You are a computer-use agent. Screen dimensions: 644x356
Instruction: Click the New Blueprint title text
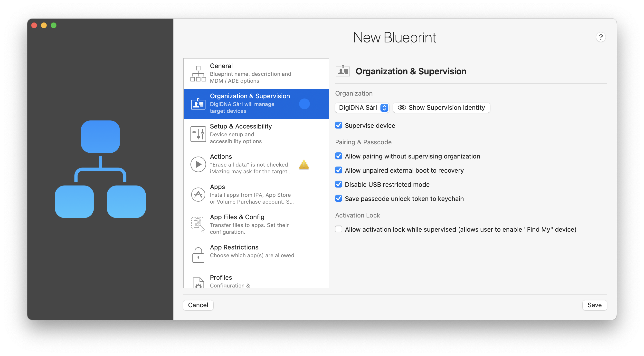click(395, 38)
